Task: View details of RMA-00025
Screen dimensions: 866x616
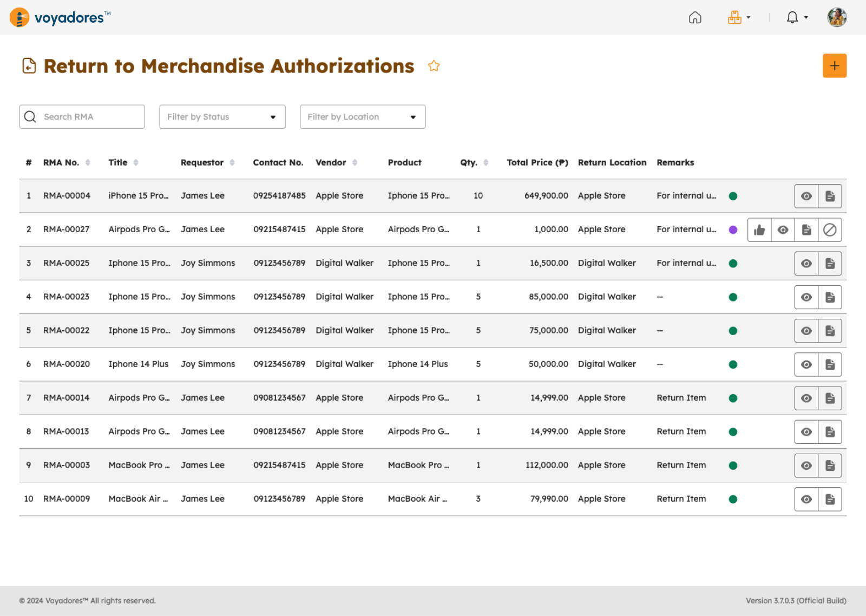Action: (806, 264)
